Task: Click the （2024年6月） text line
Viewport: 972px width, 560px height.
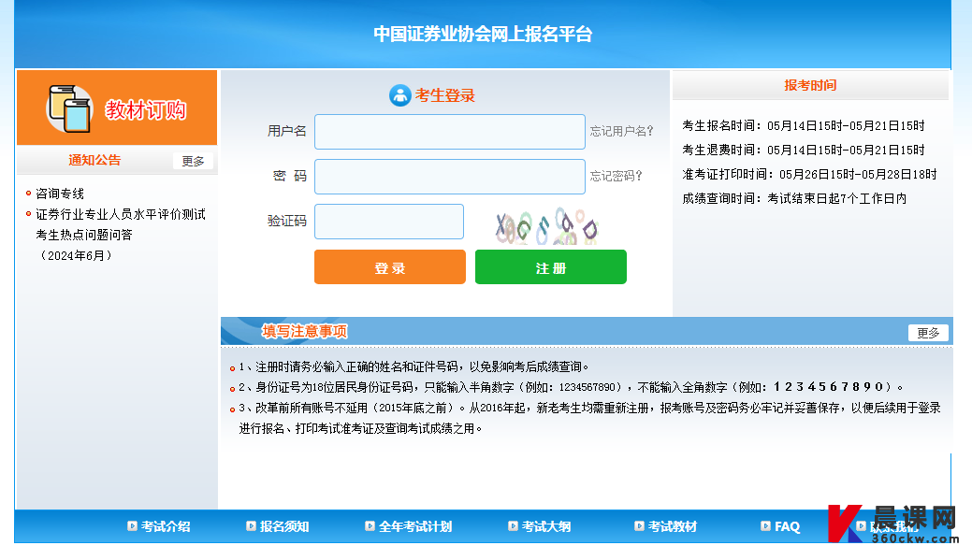Action: click(76, 255)
